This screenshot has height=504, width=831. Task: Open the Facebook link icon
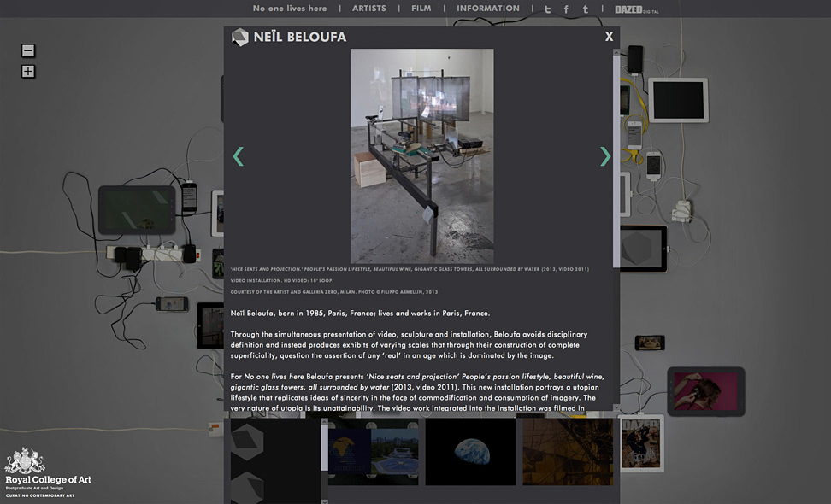click(566, 9)
